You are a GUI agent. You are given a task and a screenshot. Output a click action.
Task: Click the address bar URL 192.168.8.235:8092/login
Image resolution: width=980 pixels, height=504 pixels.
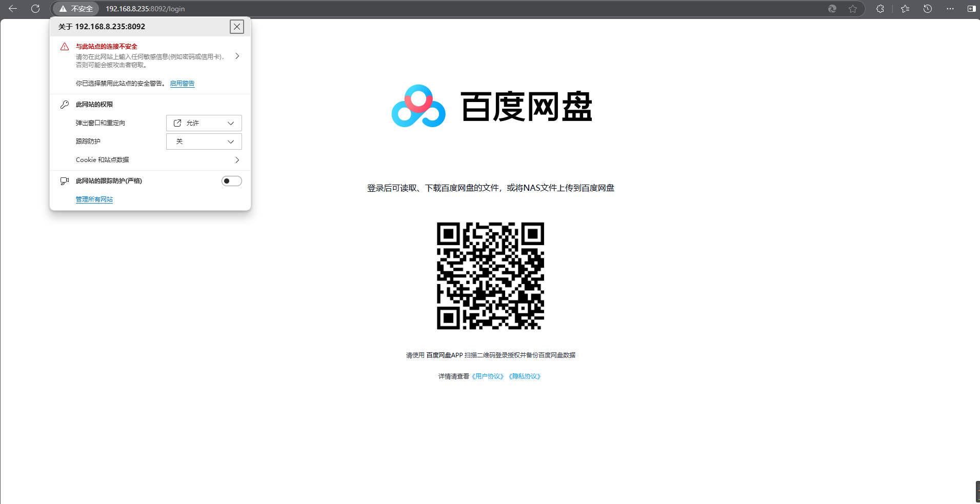point(145,9)
